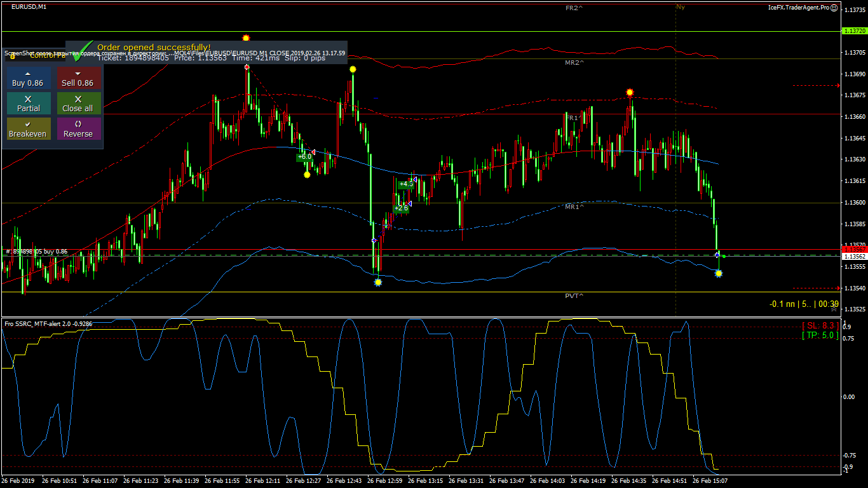Click the red sell arrow at 11:55 peak

[247, 67]
